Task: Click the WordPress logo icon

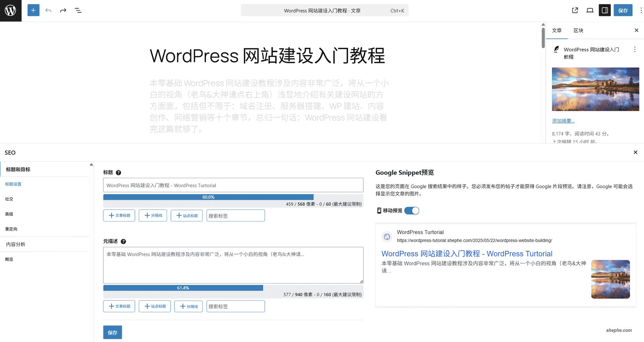Action: (x=10, y=11)
